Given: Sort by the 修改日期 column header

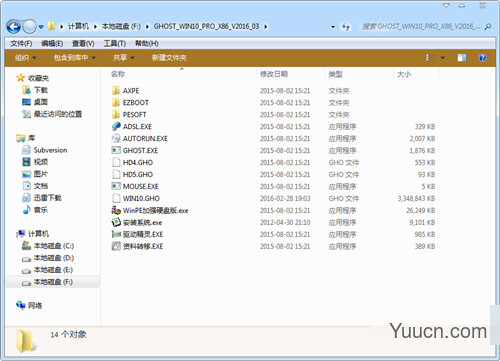Looking at the screenshot, I should point(274,74).
